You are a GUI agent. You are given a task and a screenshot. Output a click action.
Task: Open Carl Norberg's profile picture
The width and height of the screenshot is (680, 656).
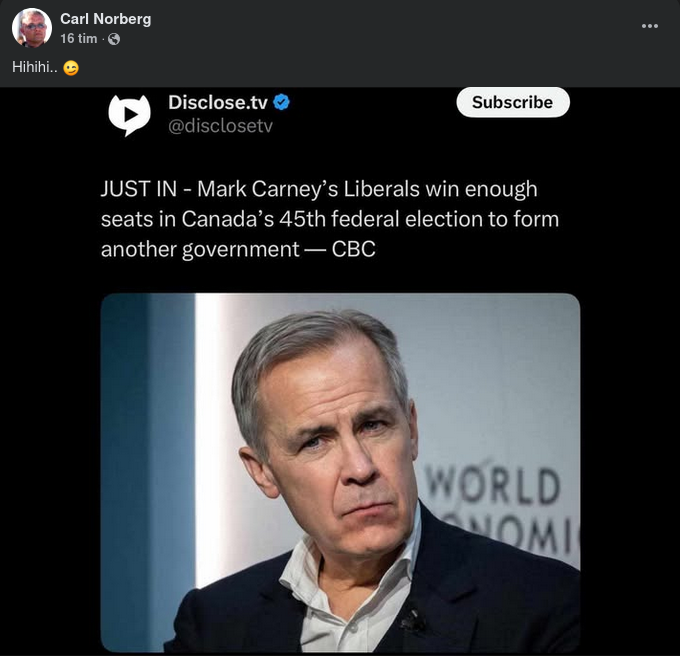pyautogui.click(x=32, y=28)
